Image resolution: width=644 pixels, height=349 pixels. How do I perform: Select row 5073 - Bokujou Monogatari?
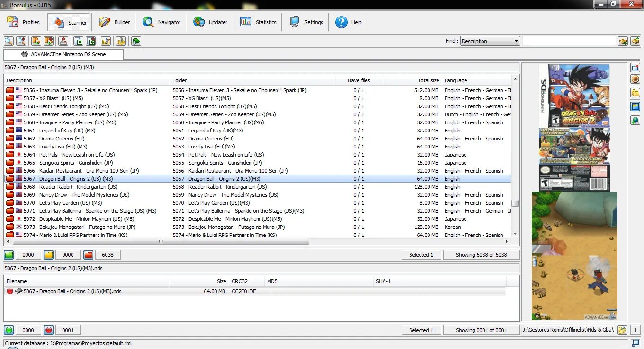tap(258, 227)
